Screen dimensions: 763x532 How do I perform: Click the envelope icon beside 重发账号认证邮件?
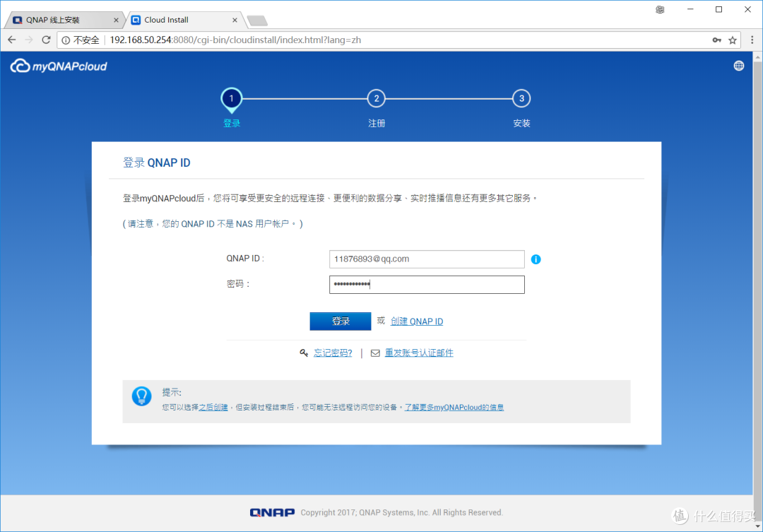(375, 353)
